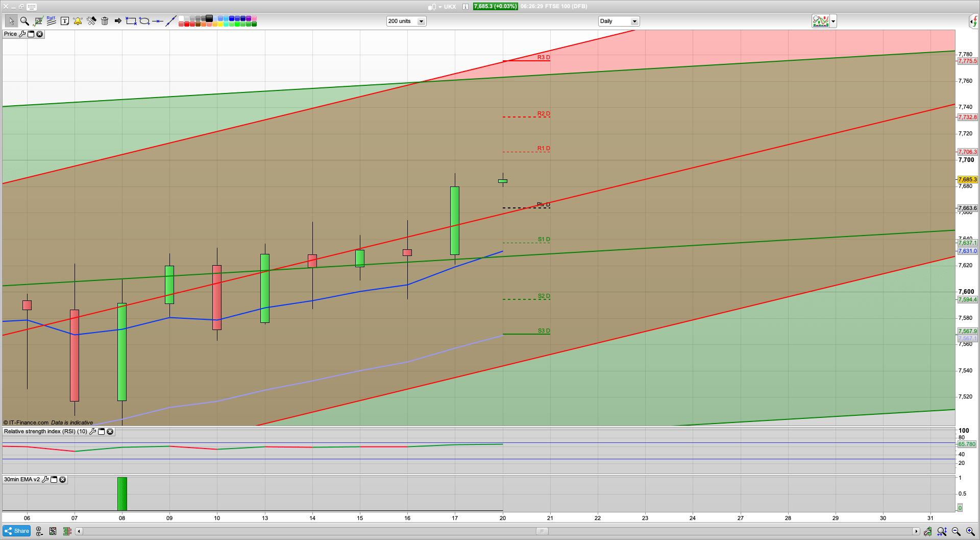Screen dimensions: 980x540
Task: Pick the horizontal line drawing tool
Action: click(x=158, y=21)
